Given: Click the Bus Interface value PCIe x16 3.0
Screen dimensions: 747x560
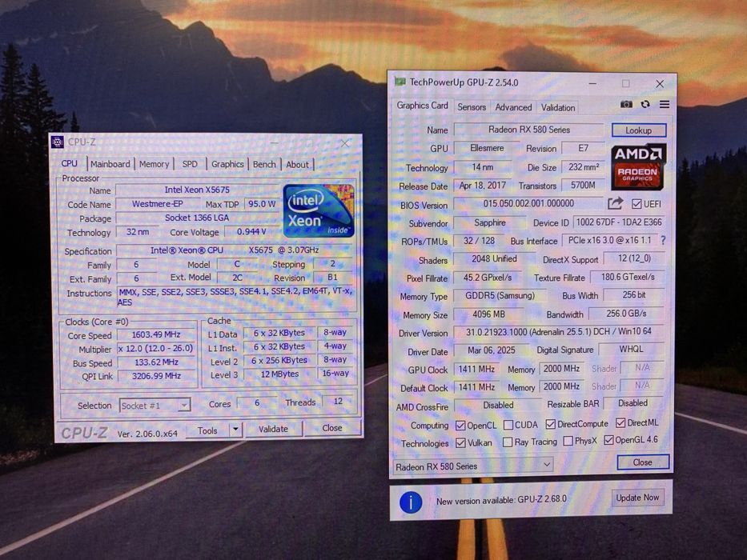Looking at the screenshot, I should [610, 241].
